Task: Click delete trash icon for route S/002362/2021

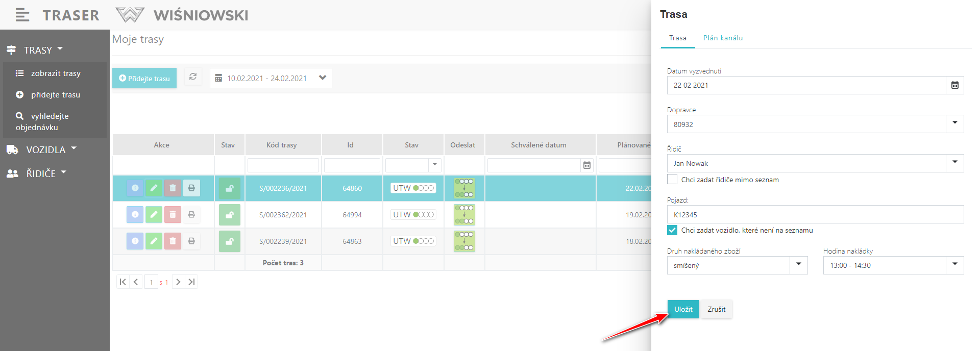Action: [x=173, y=215]
